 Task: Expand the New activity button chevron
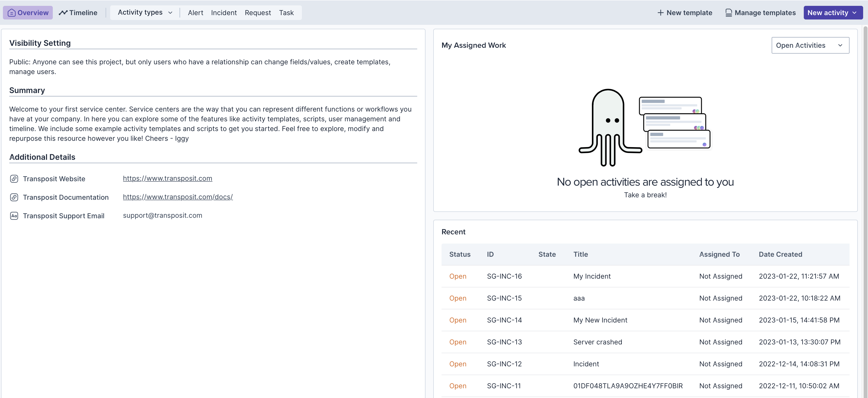(x=854, y=13)
